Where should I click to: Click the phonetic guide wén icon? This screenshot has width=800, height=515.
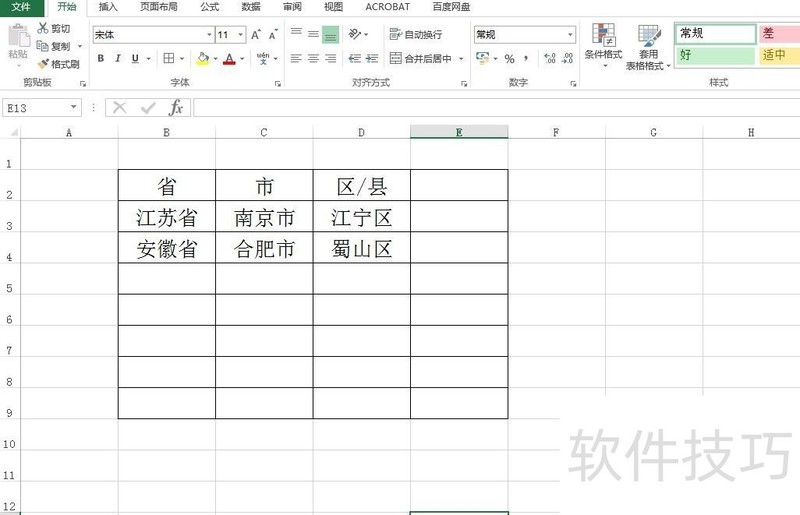263,58
